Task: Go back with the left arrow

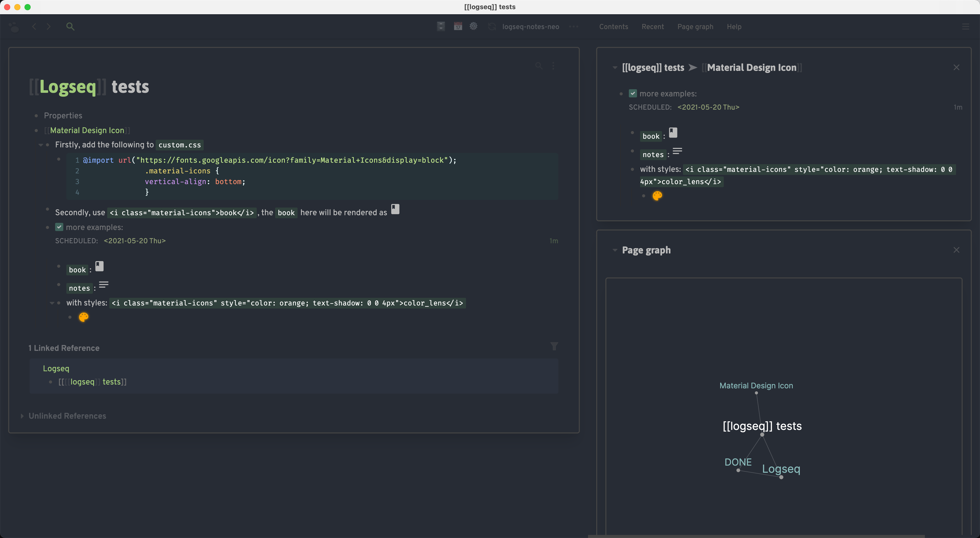Action: click(34, 27)
